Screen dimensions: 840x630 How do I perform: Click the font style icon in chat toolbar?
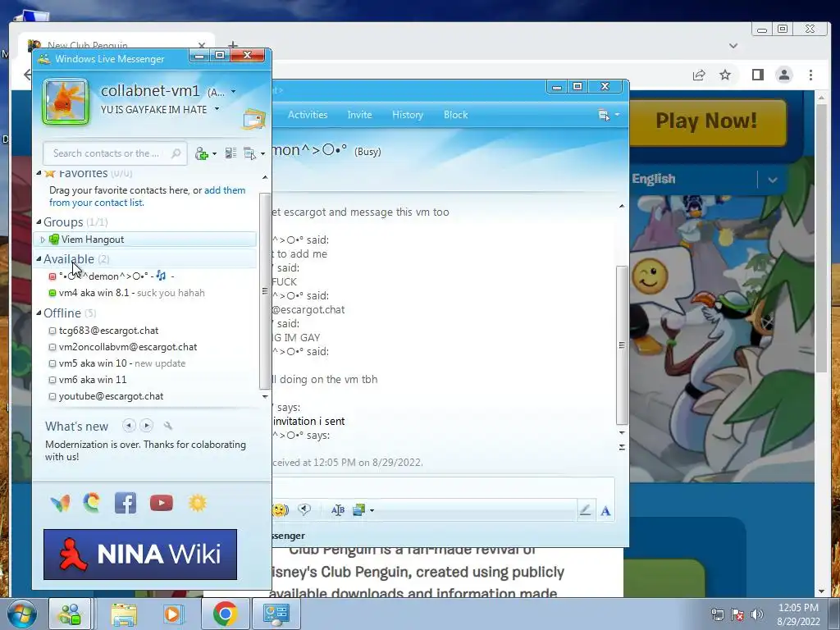(x=337, y=510)
